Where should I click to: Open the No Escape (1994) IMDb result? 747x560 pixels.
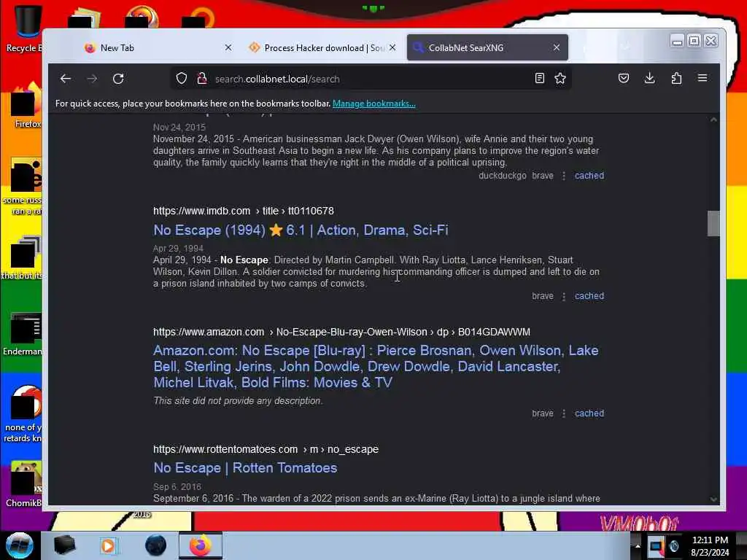click(301, 230)
